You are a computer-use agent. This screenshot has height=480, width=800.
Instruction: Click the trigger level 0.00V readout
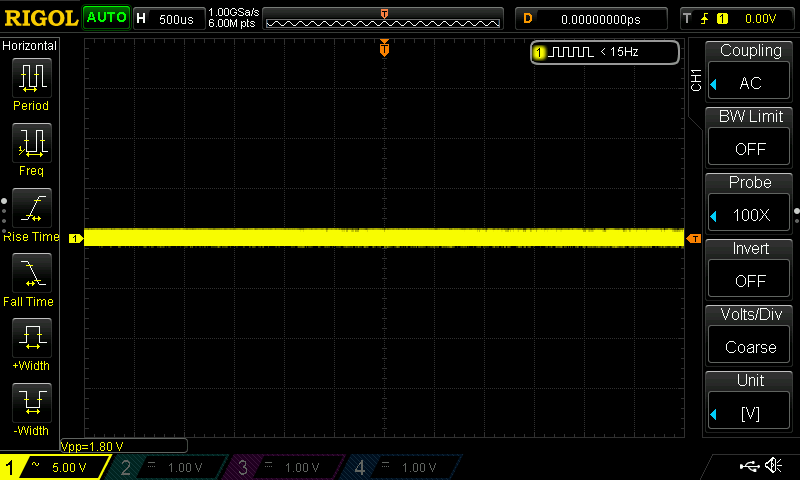click(x=760, y=19)
